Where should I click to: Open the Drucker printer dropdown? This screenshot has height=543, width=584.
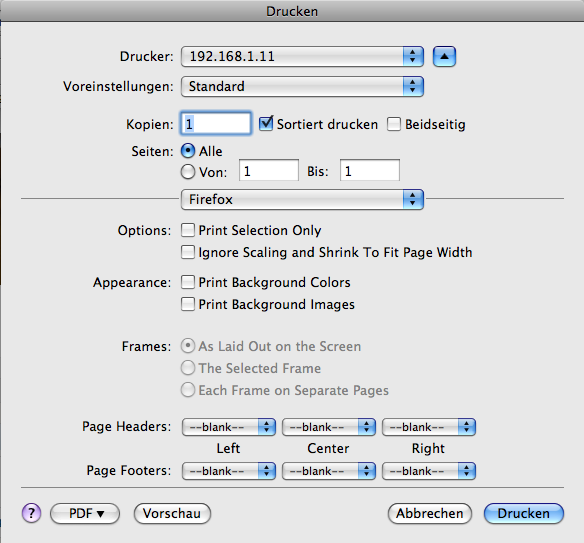302,57
